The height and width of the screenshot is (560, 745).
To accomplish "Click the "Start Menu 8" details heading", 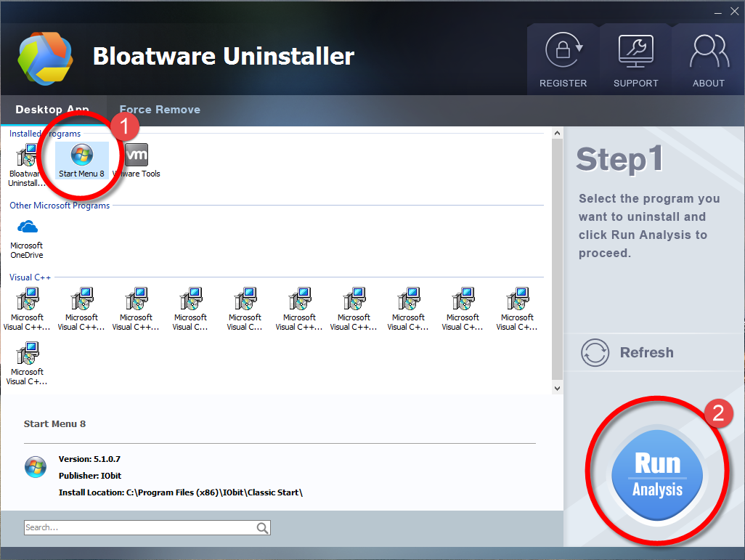I will [54, 423].
